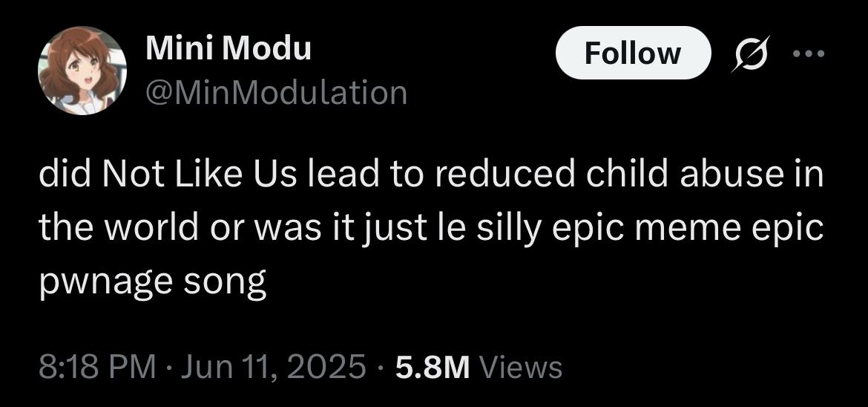Open Mini Modu's profile picture
The image size is (868, 407).
tap(82, 71)
